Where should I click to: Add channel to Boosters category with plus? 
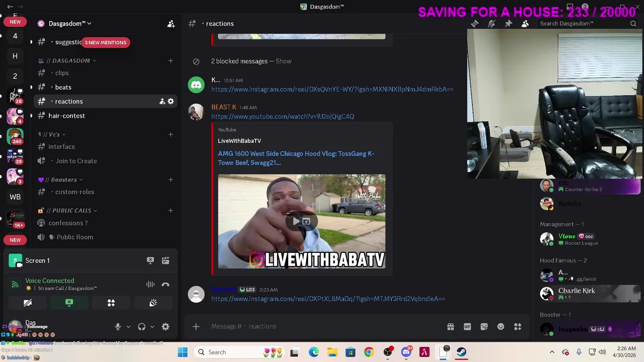tap(171, 179)
